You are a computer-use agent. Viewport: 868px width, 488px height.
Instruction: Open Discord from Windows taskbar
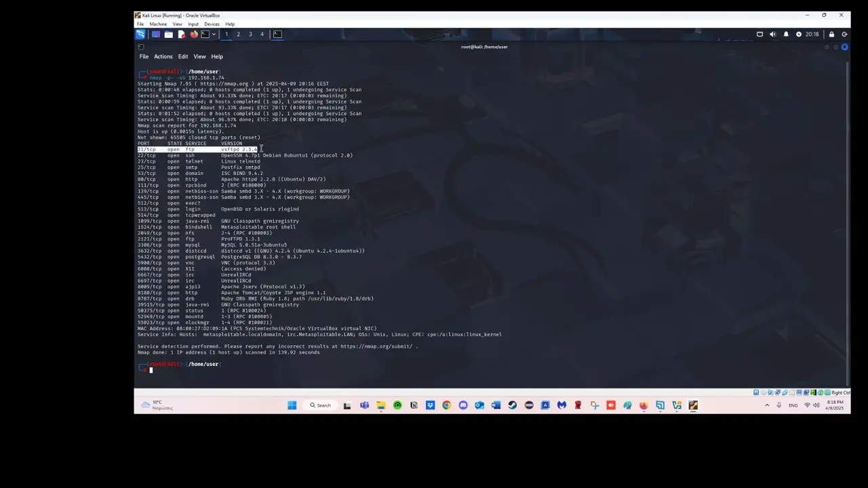[x=463, y=405]
